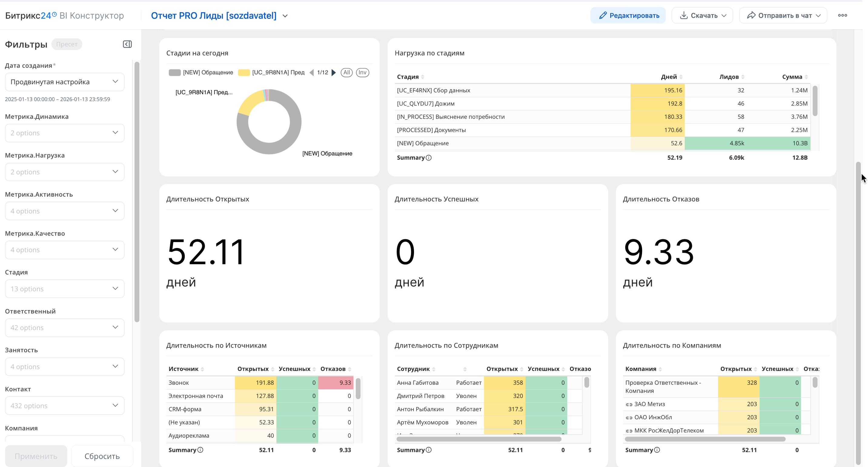The height and width of the screenshot is (467, 868).
Task: Open the Скачать download menu
Action: point(702,15)
